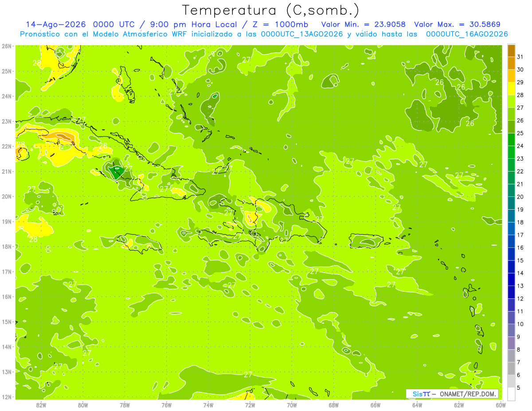This screenshot has height=411, width=532.
Task: Click the latitude label "20N"
Action: [7, 196]
